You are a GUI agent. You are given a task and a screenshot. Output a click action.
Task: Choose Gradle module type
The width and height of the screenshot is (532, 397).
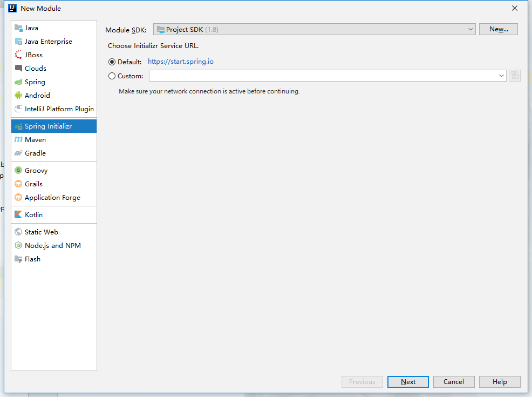pyautogui.click(x=54, y=153)
